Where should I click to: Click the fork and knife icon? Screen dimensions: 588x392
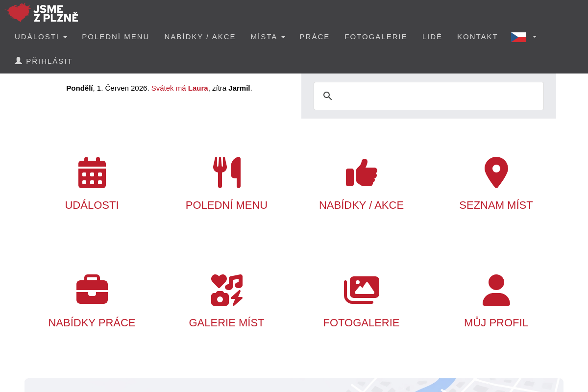(227, 172)
